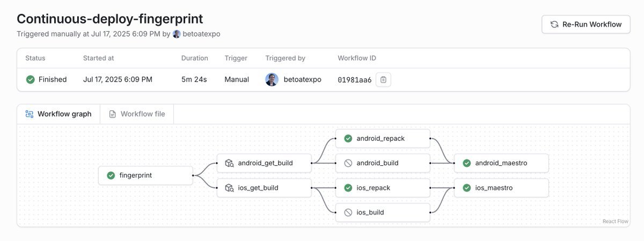The height and width of the screenshot is (241, 644).
Task: Click the fingerprint job success checkmark icon
Action: [x=111, y=176]
